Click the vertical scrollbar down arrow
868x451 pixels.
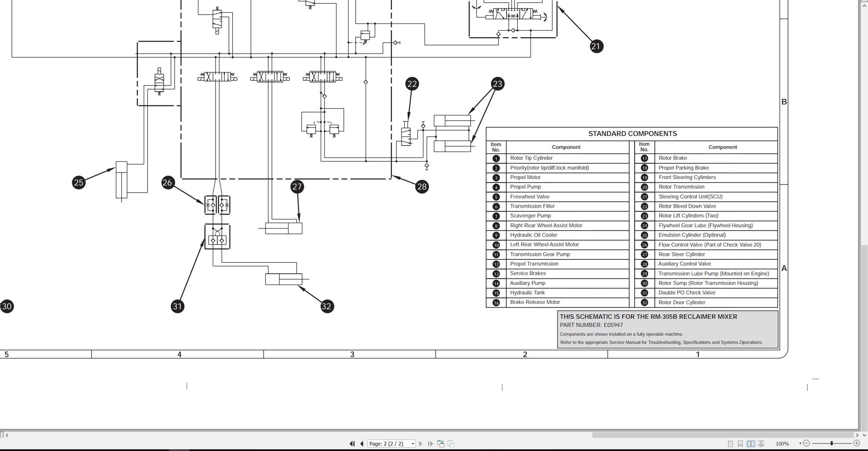click(864, 435)
